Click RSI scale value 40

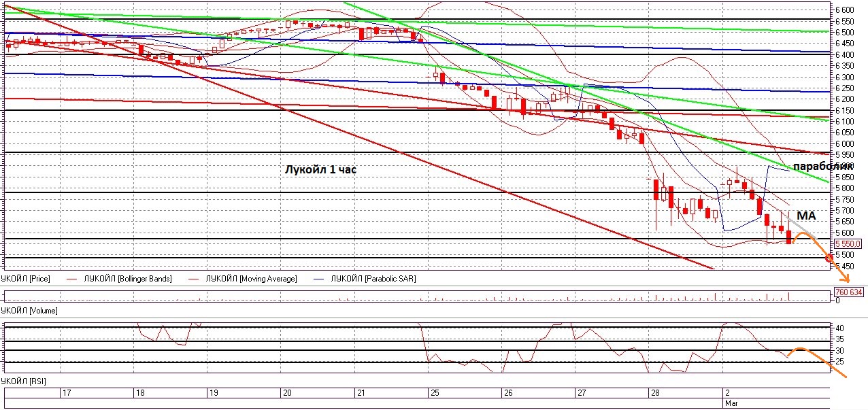839,327
